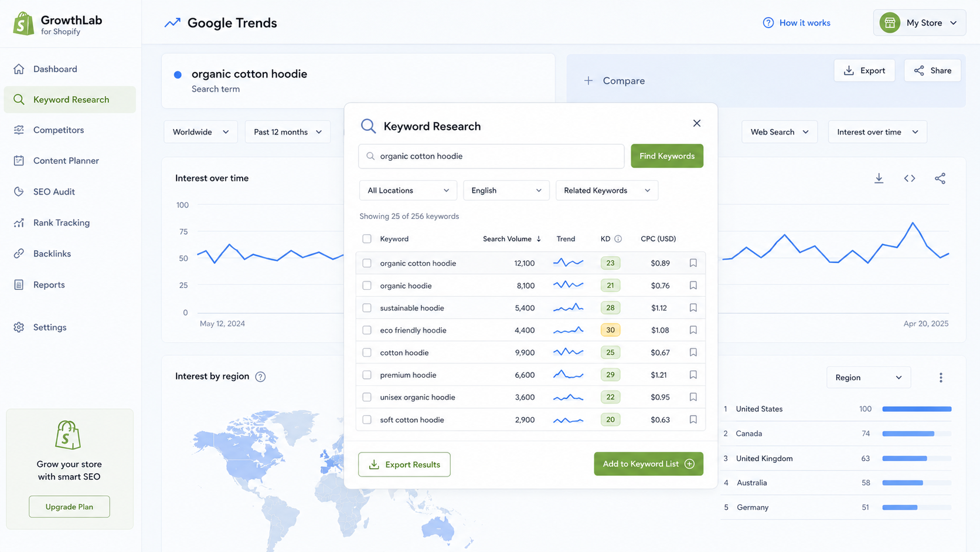Image resolution: width=980 pixels, height=552 pixels.
Task: Expand the All Locations dropdown
Action: point(408,190)
